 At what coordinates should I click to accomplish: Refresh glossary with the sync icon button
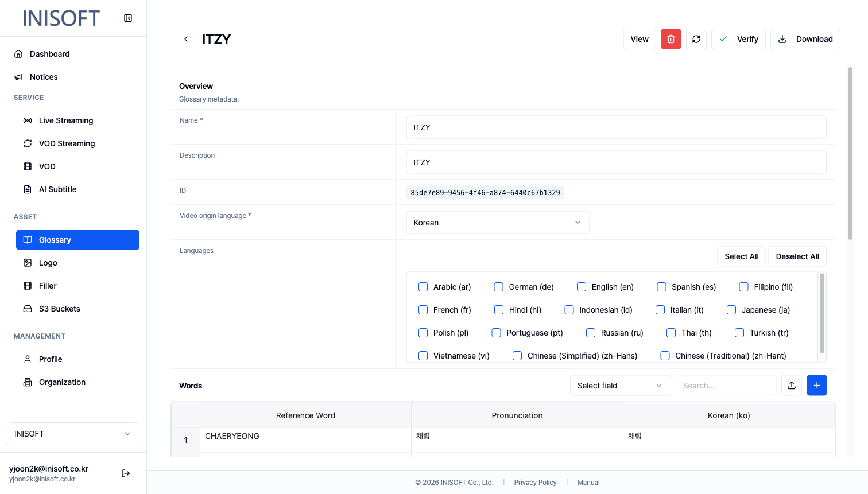click(x=696, y=39)
